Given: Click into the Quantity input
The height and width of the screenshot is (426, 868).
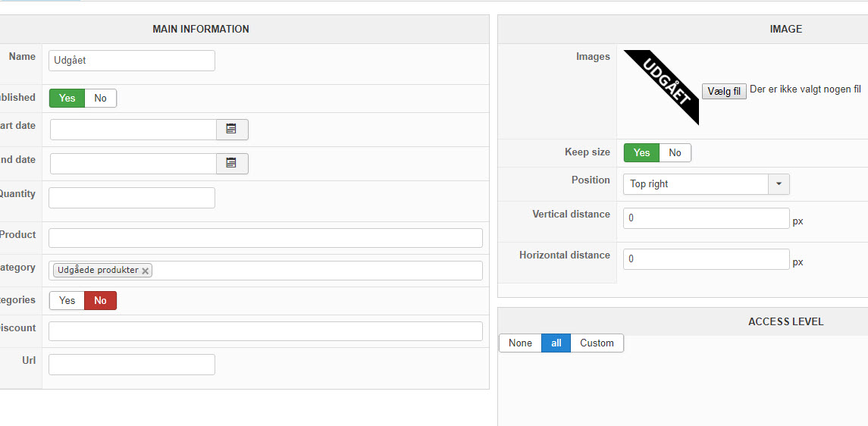Looking at the screenshot, I should (x=132, y=198).
